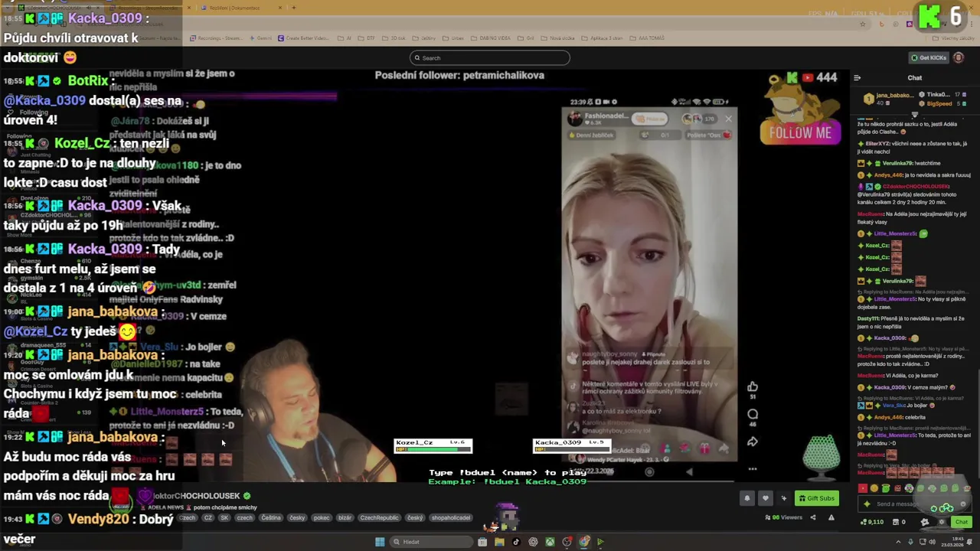
Task: Click the report warning triangle icon
Action: click(x=831, y=517)
